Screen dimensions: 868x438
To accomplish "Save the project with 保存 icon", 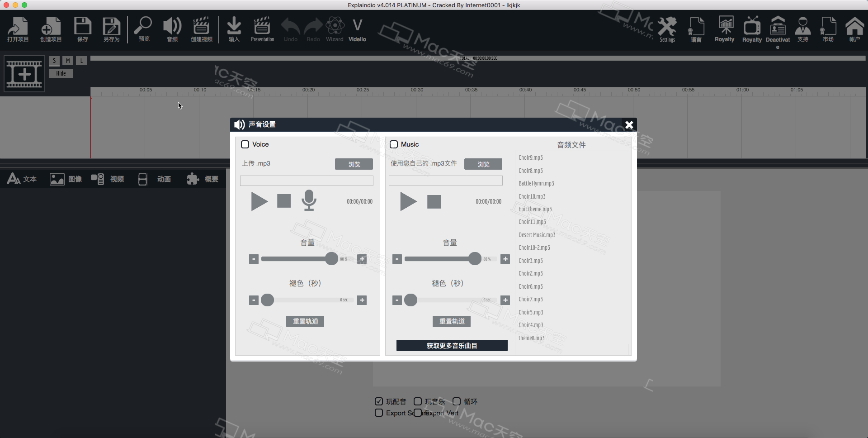I will tap(83, 29).
